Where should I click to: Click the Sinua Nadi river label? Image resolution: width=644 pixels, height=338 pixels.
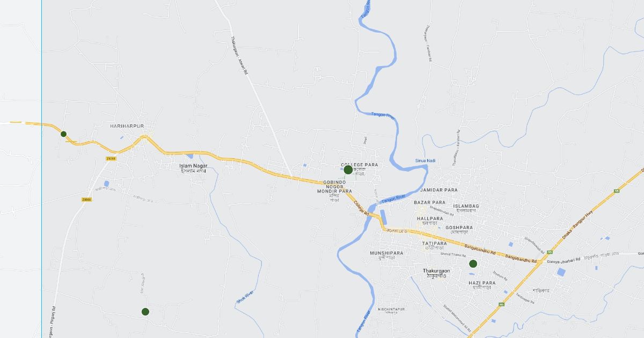click(425, 161)
